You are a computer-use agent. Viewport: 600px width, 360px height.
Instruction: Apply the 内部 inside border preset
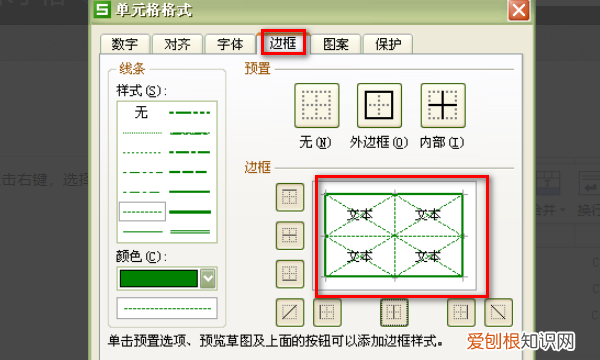coord(443,106)
